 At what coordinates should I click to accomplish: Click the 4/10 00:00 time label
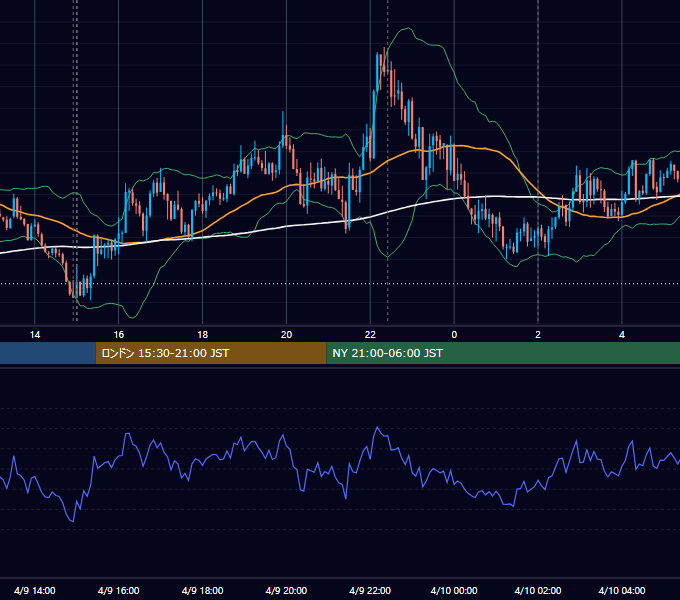454,590
